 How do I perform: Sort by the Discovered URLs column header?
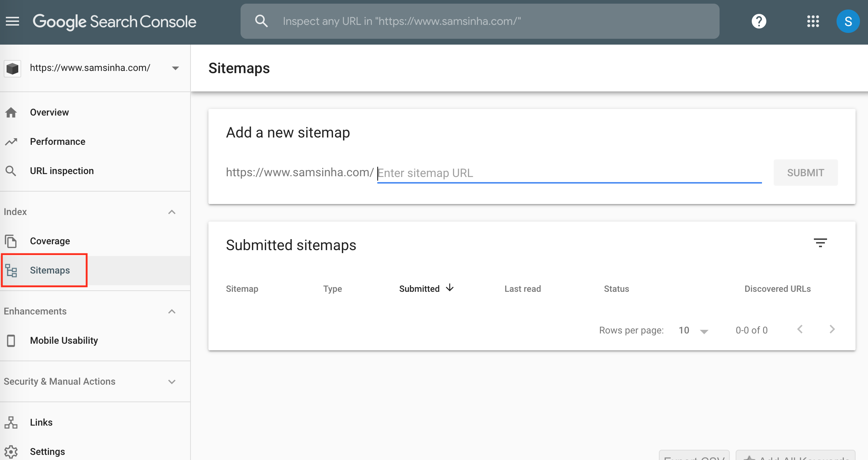[x=778, y=289]
